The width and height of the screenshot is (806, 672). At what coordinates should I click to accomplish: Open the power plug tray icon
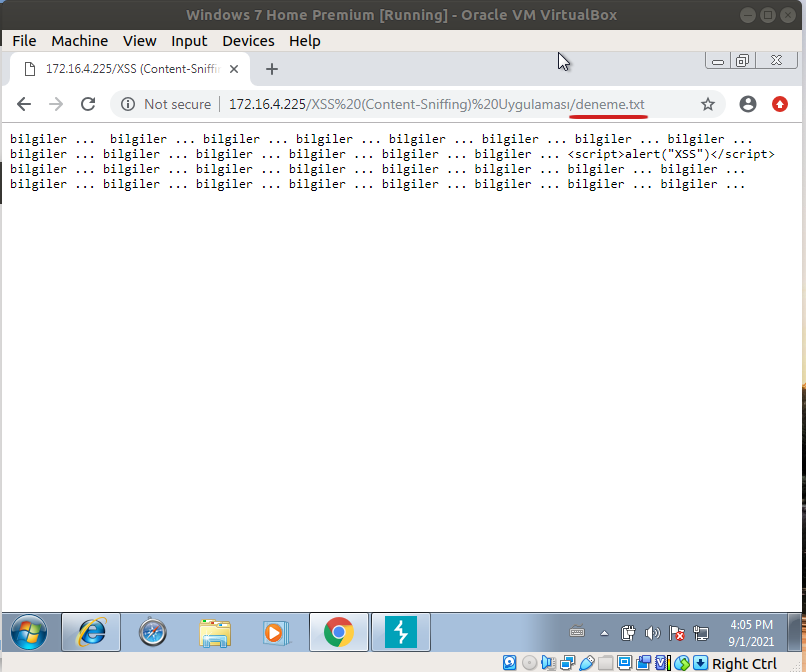(x=628, y=632)
